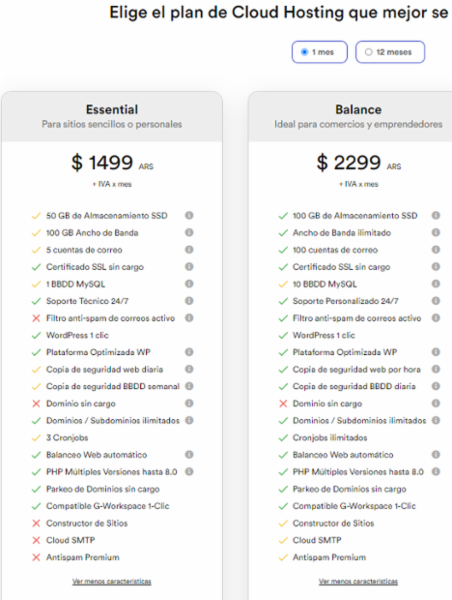Open info icon for 5 cuentas de correo
This screenshot has width=452, height=600.
pyautogui.click(x=189, y=249)
